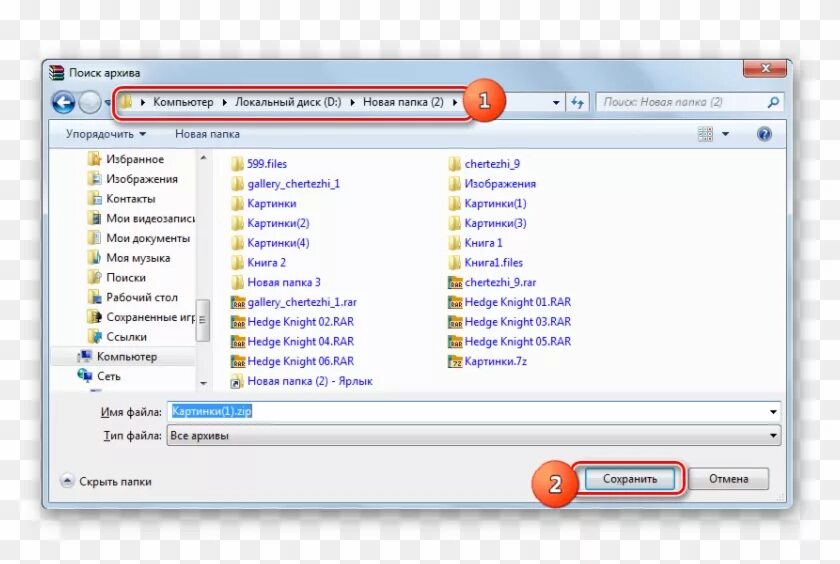
Task: Collapse folders with Скрыть папки
Action: [106, 482]
